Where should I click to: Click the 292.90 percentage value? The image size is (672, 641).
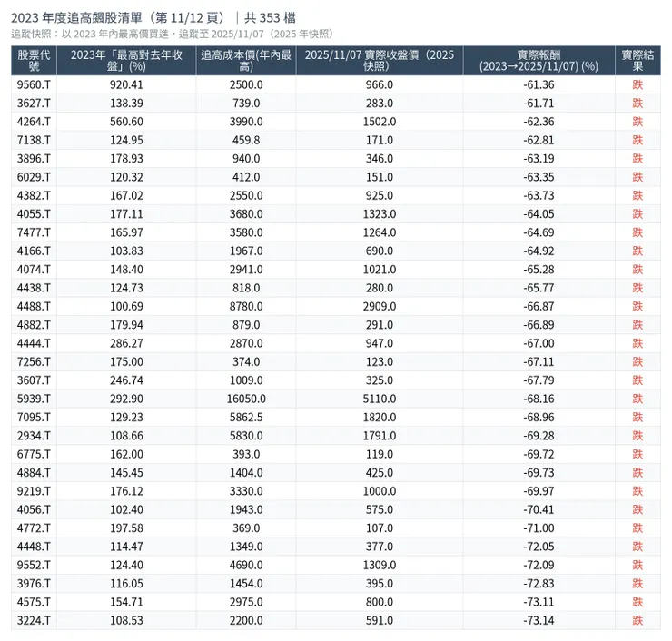tap(126, 399)
